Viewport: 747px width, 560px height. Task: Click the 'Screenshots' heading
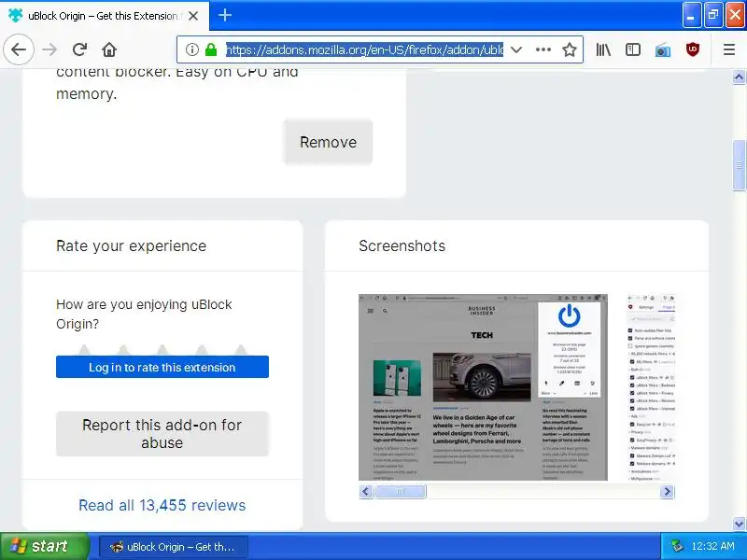coord(402,245)
